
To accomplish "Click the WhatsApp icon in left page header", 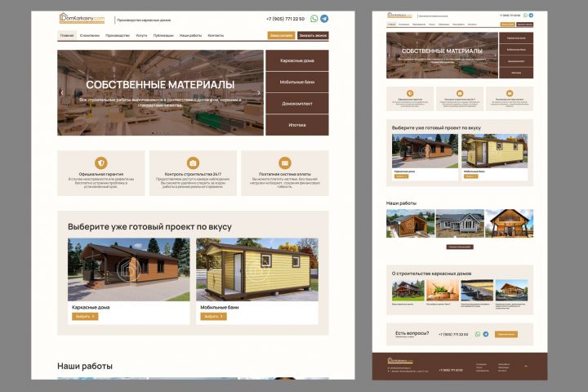I will click(314, 19).
